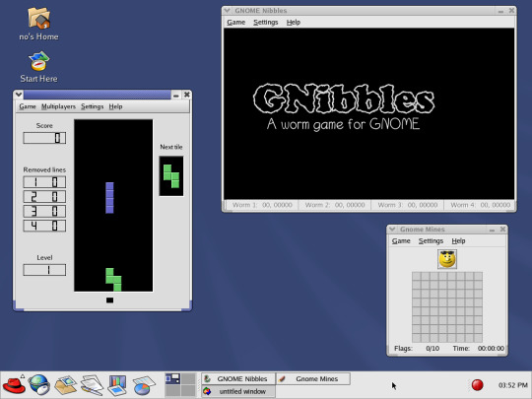Click the Next tile preview box
532x399 pixels.
tap(171, 176)
